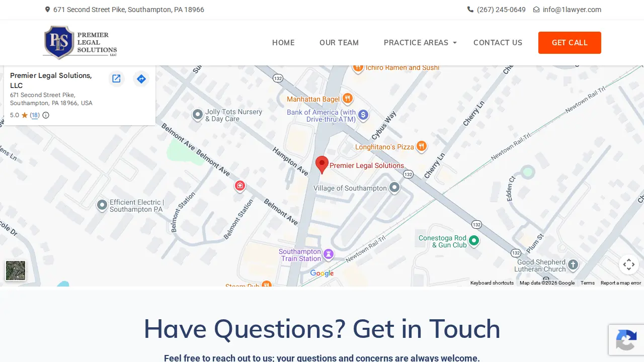Expand the Practice Areas dropdown arrow
644x362 pixels.
[455, 43]
